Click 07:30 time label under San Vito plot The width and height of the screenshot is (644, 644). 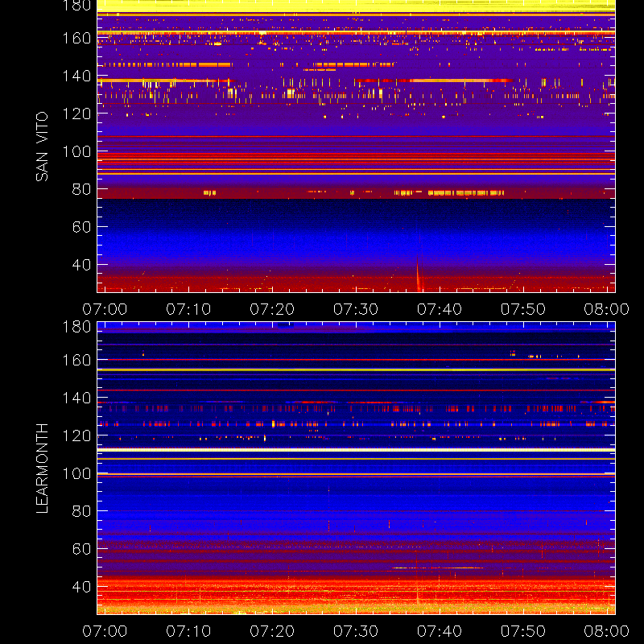(356, 309)
